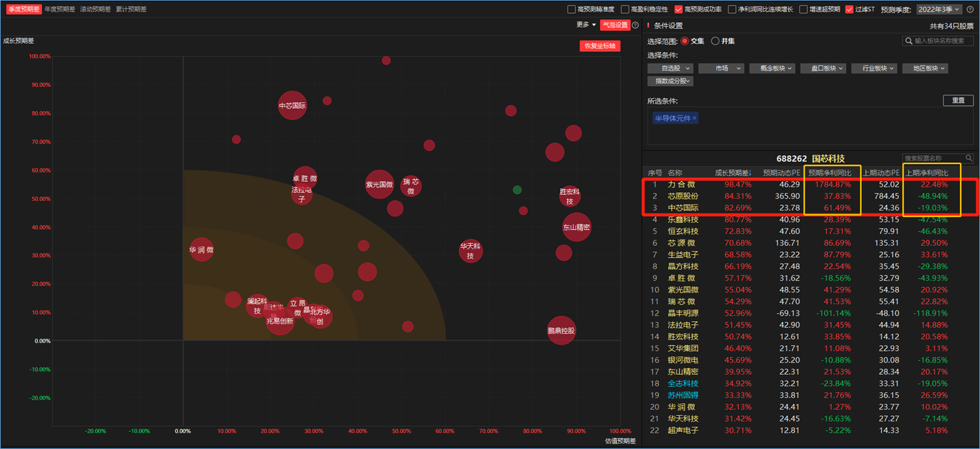This screenshot has width=980, height=449.
Task: Switch to 年度预期差 tab
Action: (60, 10)
